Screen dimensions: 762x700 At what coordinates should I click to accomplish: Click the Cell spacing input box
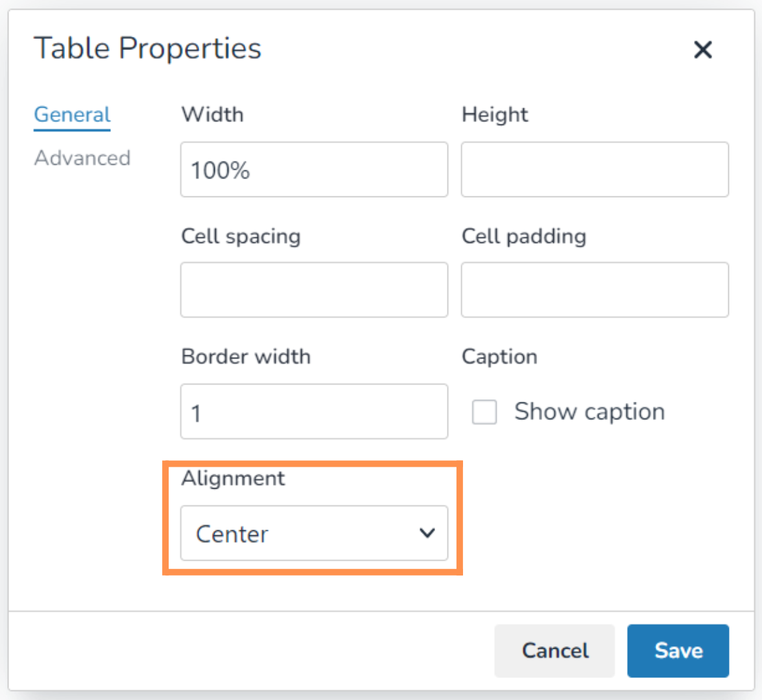pos(314,290)
